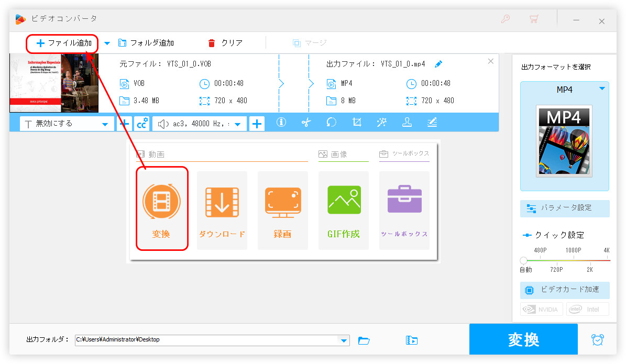Screen dimensions: 626x364
Task: Open the alarm clock scheduler icon
Action: point(597,340)
